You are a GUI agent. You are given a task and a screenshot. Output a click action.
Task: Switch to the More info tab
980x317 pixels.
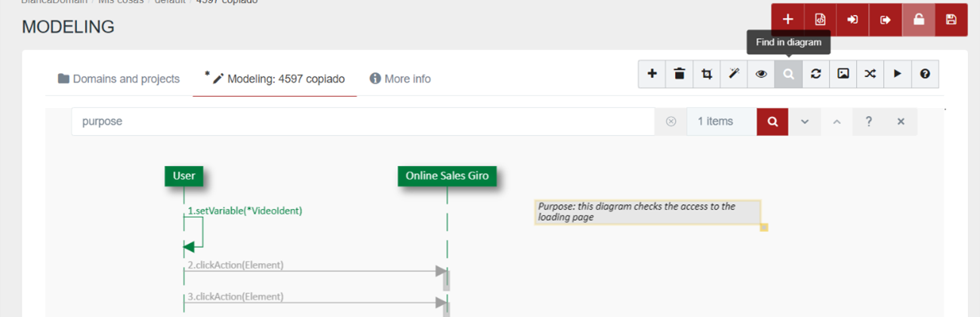(x=400, y=78)
